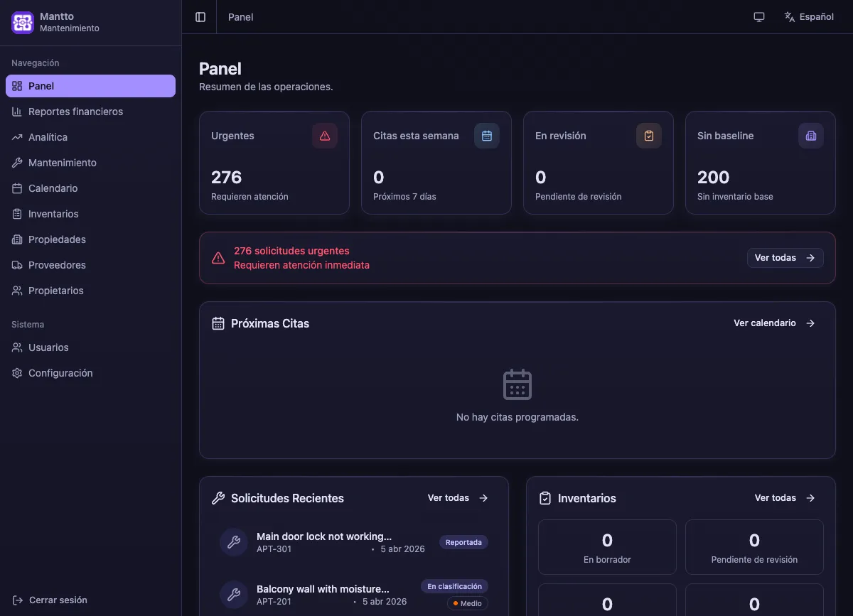This screenshot has width=853, height=616.
Task: Click the inventory icon on Sin baseline card
Action: (811, 135)
